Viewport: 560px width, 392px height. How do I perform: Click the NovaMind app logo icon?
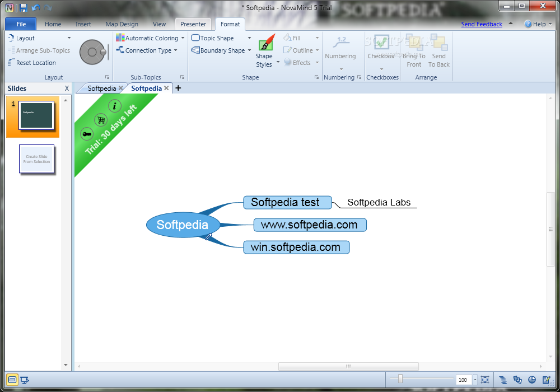[x=10, y=7]
